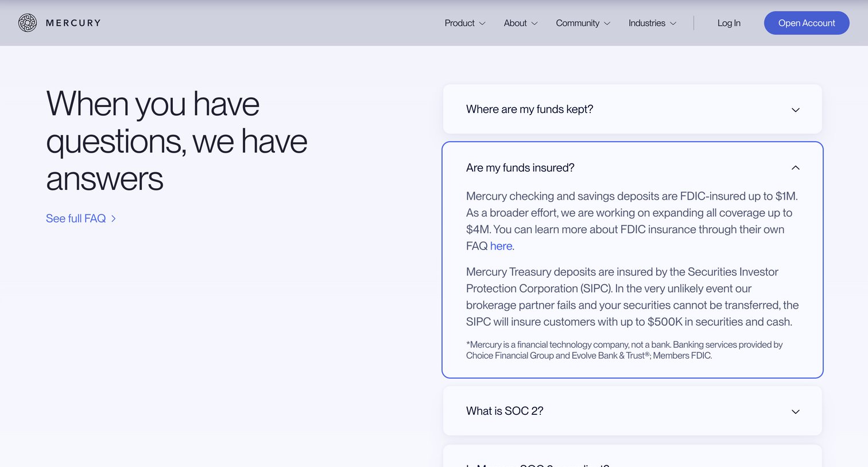
Task: Open the Product menu
Action: [x=465, y=23]
